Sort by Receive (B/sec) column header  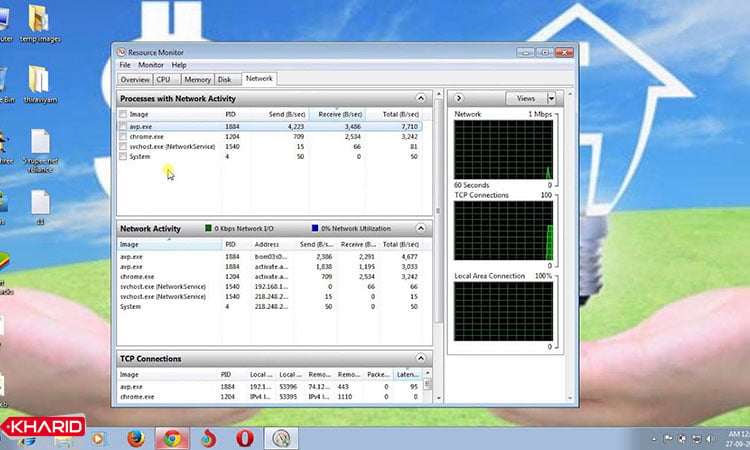coord(338,114)
